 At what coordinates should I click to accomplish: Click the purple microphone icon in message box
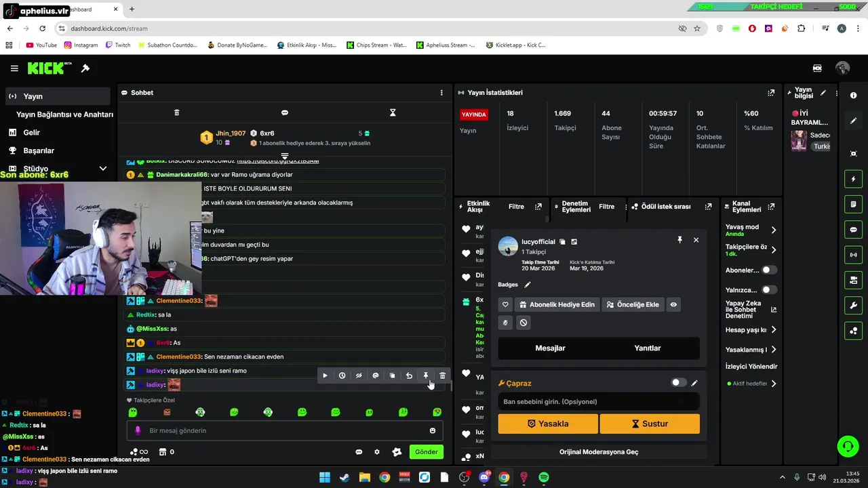(138, 430)
